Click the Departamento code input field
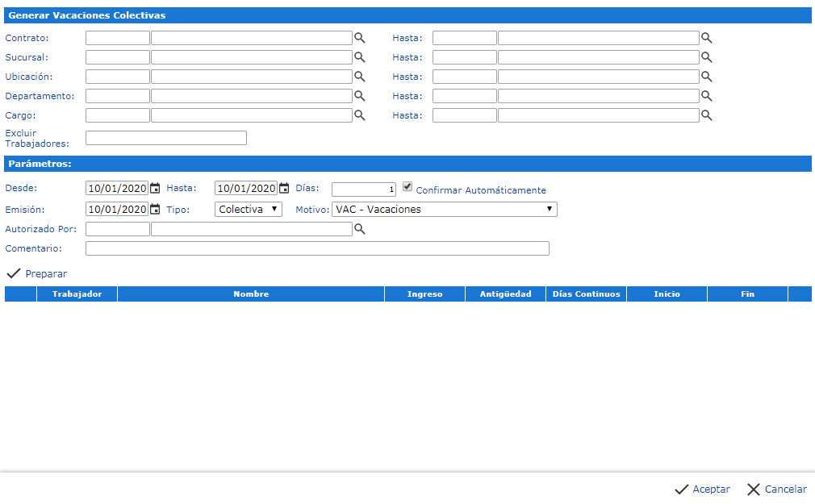Viewport: 815px width, 504px height. (x=118, y=96)
